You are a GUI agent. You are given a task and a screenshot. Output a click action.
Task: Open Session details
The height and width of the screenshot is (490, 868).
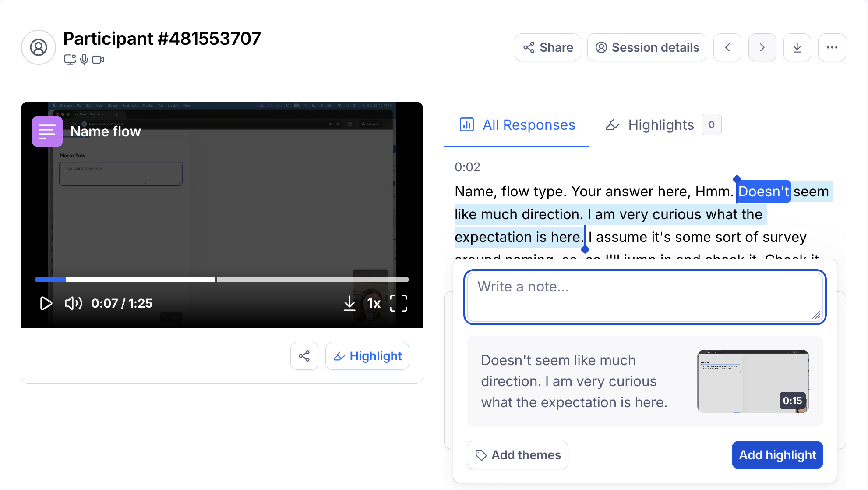646,47
